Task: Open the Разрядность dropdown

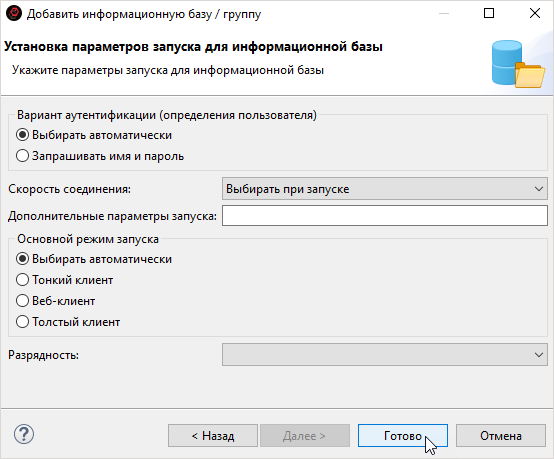Action: click(385, 354)
